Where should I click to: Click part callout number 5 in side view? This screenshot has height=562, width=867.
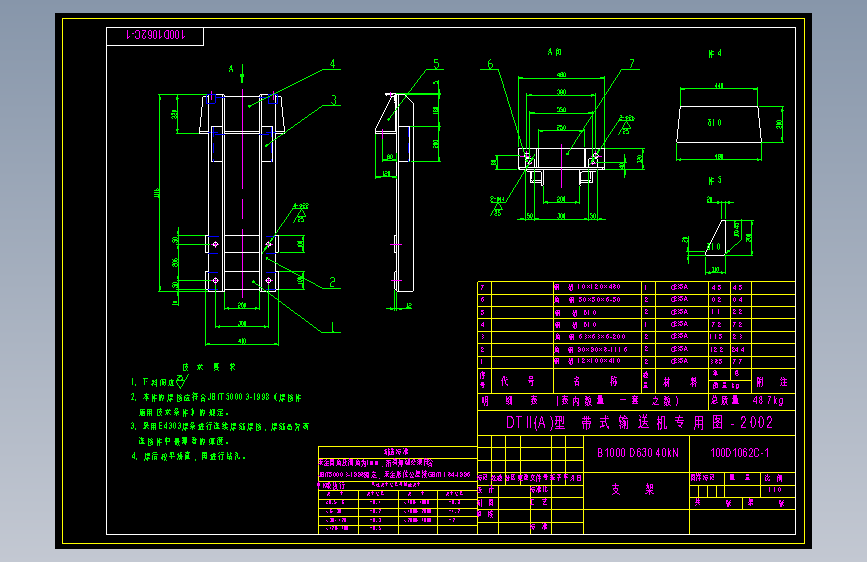click(x=436, y=64)
